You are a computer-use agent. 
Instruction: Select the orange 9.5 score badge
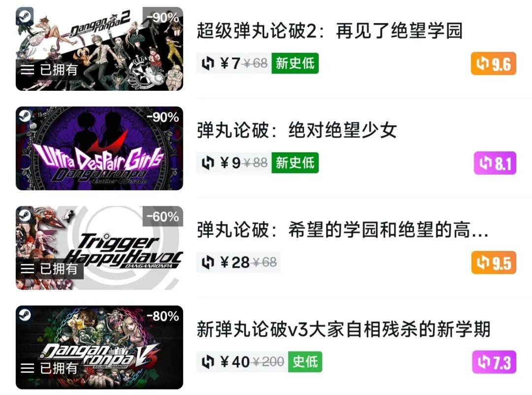pyautogui.click(x=494, y=262)
